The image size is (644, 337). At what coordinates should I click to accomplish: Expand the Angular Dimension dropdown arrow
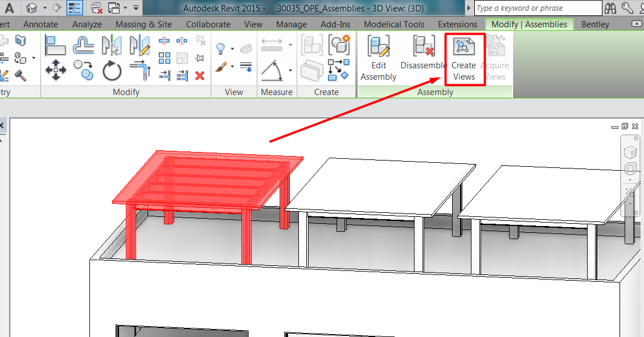click(290, 70)
